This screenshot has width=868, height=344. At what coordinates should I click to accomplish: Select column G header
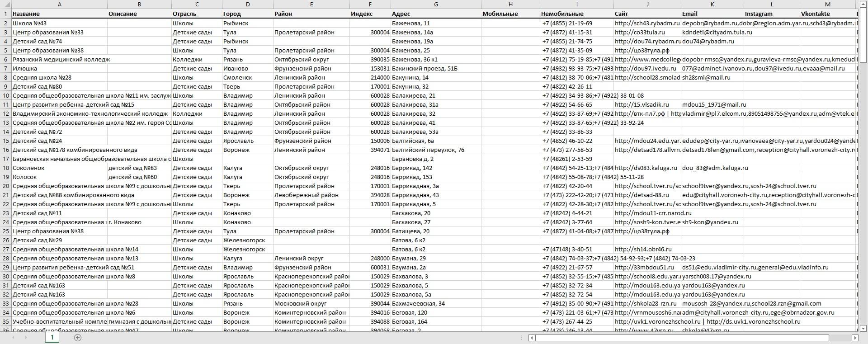(x=436, y=5)
